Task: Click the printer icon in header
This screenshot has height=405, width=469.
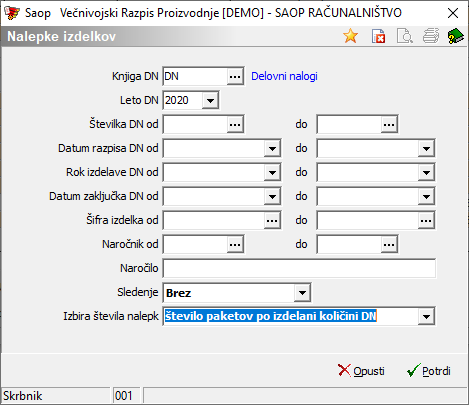Action: click(431, 36)
